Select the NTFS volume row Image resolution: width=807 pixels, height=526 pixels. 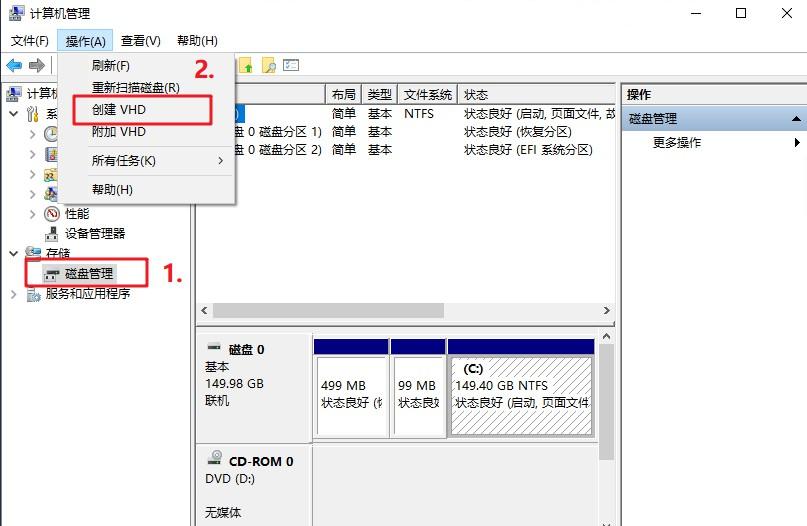tap(425, 114)
